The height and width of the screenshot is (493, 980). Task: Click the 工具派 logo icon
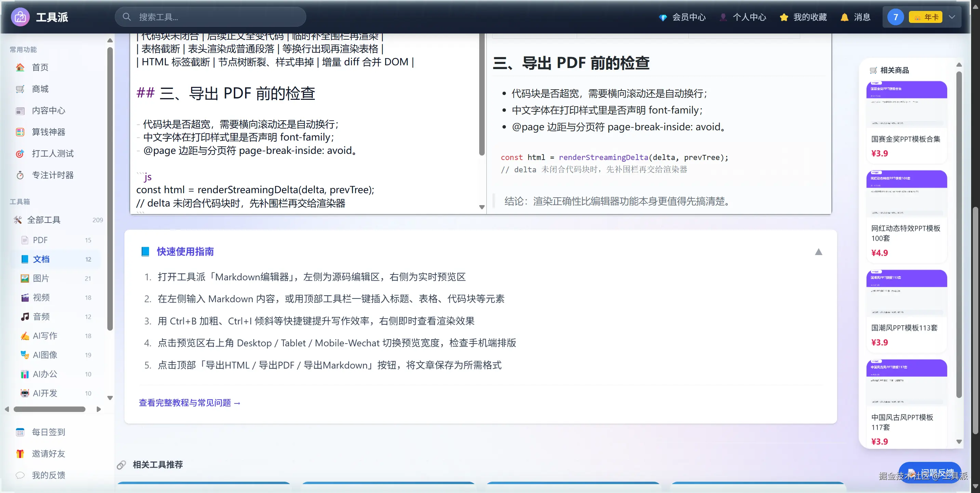pyautogui.click(x=20, y=17)
